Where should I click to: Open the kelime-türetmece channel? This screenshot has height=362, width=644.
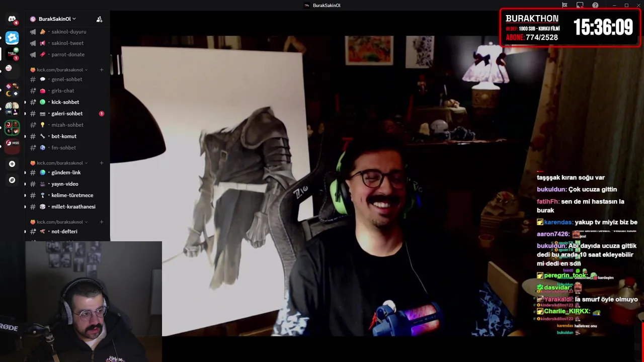[67, 195]
